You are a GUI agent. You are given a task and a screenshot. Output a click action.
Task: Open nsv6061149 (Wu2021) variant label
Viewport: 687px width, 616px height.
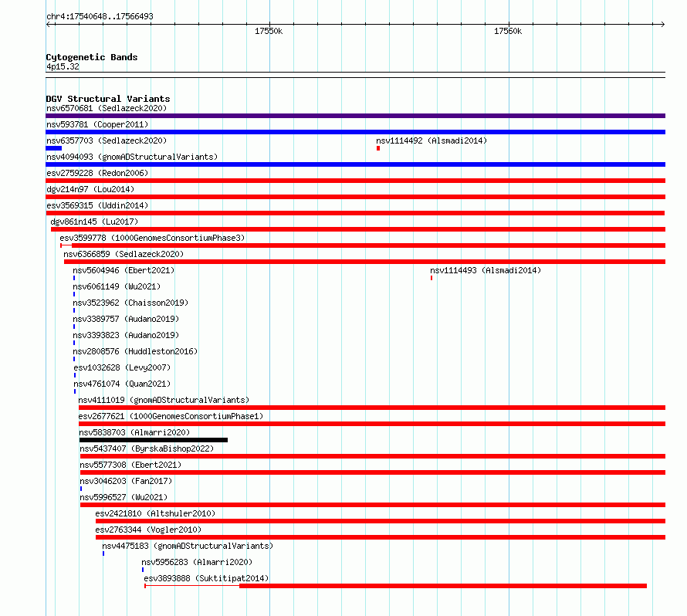(x=117, y=286)
